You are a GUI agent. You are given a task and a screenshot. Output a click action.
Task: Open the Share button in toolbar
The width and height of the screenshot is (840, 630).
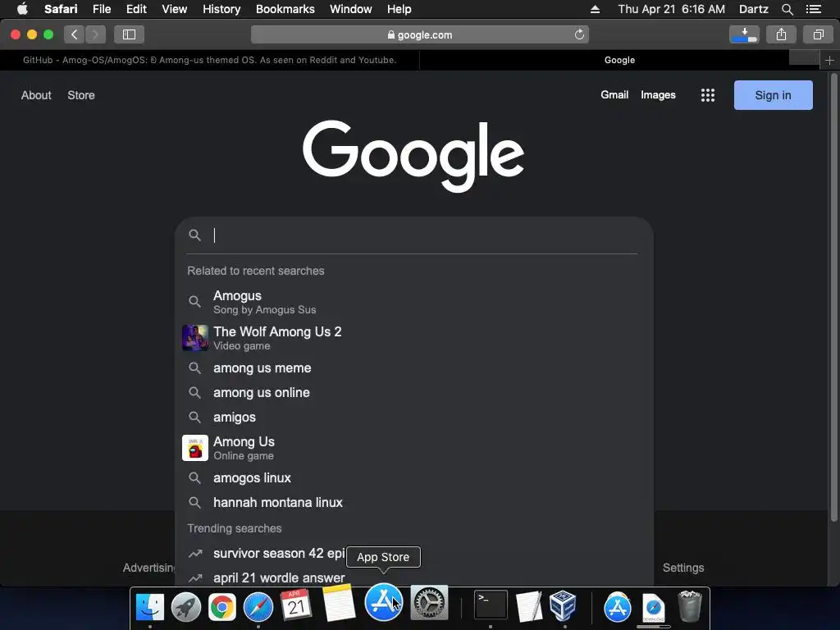coord(781,34)
